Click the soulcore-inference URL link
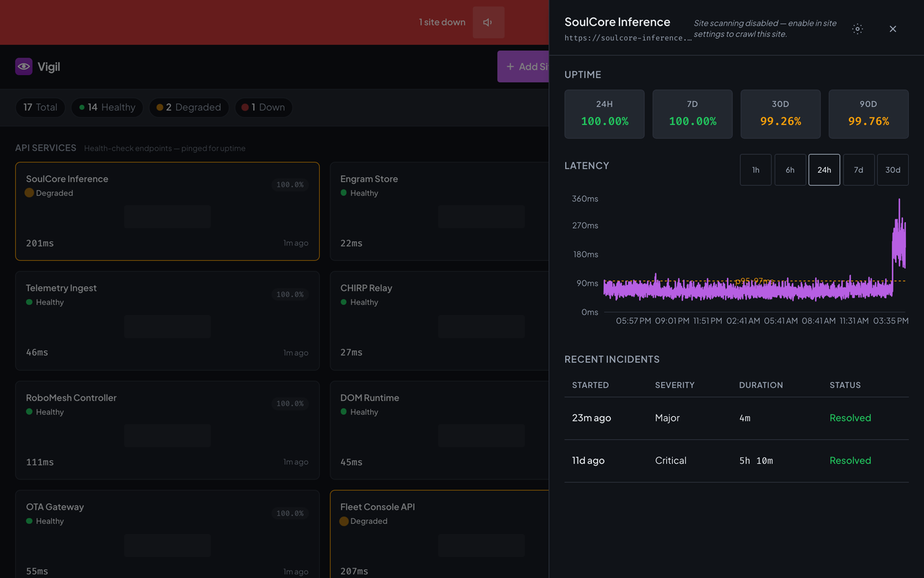 628,38
